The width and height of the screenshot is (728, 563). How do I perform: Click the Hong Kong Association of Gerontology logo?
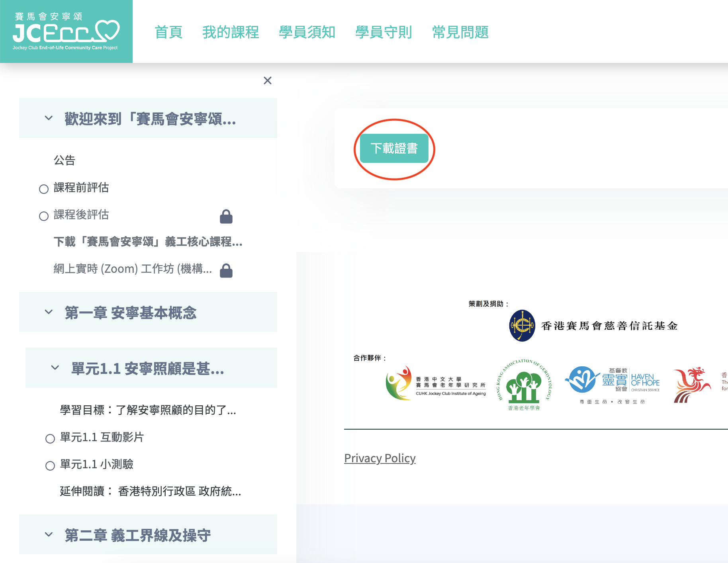point(524,385)
